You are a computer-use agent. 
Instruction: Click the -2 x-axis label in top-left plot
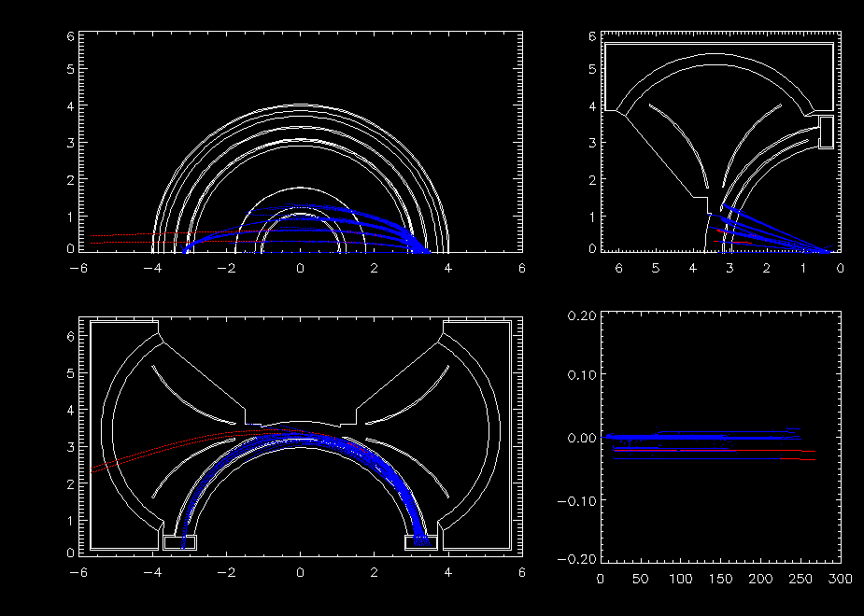pos(226,269)
